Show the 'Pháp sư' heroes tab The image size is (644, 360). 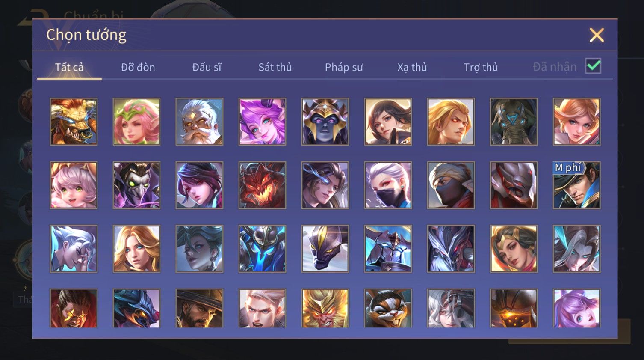click(344, 67)
